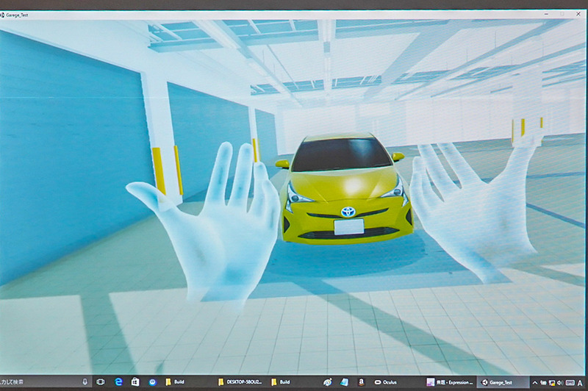This screenshot has width=588, height=391.
Task: Toggle the IME input mode indicator A
Action: (580, 383)
